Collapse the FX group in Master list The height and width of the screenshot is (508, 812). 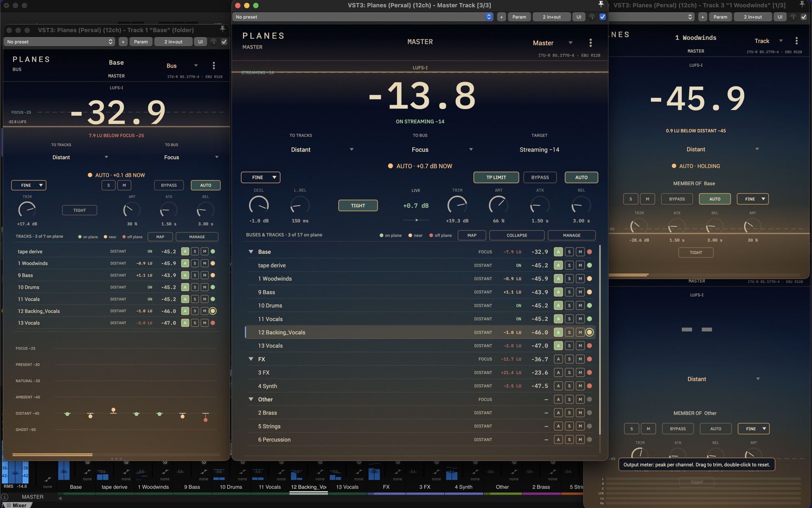[251, 359]
